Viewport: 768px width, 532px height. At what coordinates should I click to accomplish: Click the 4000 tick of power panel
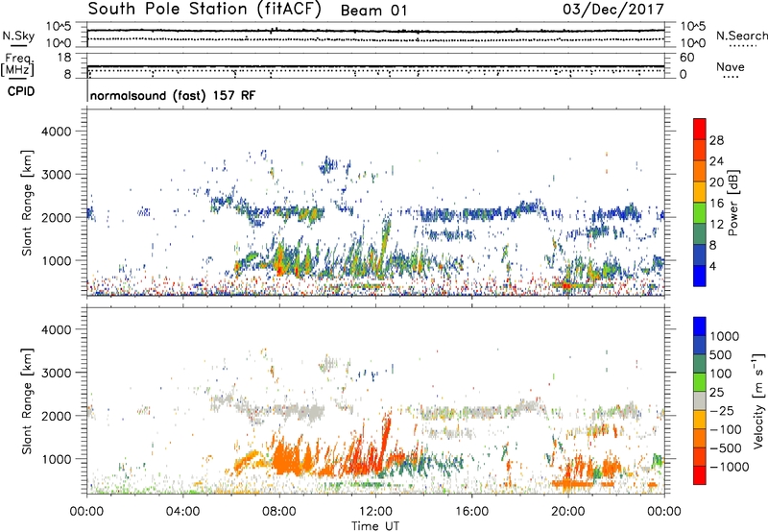(x=56, y=132)
